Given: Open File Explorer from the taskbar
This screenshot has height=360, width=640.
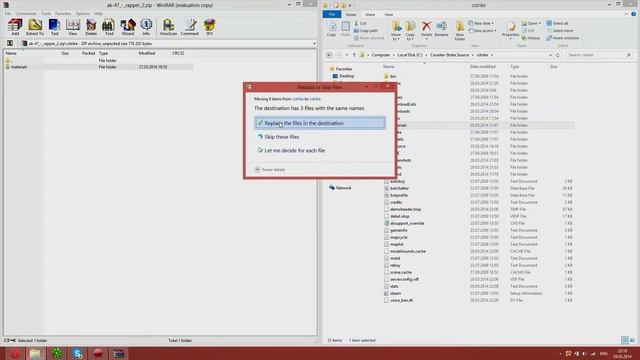Looking at the screenshot, I should pos(36,353).
